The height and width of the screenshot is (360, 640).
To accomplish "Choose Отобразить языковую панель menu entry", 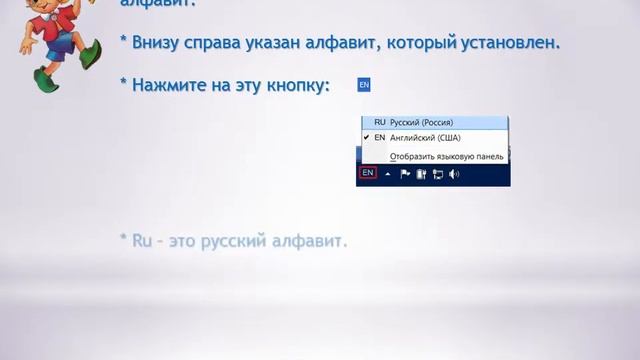I will click(435, 156).
